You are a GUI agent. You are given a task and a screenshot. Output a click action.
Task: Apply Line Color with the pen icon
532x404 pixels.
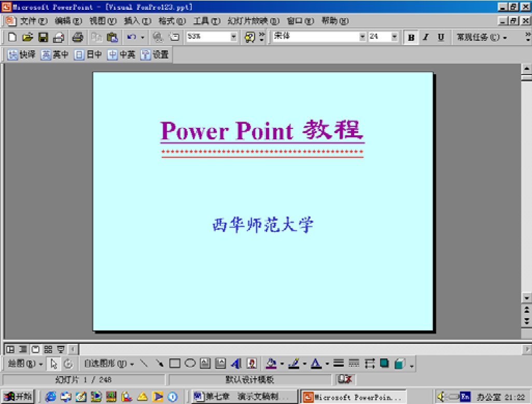(x=293, y=364)
